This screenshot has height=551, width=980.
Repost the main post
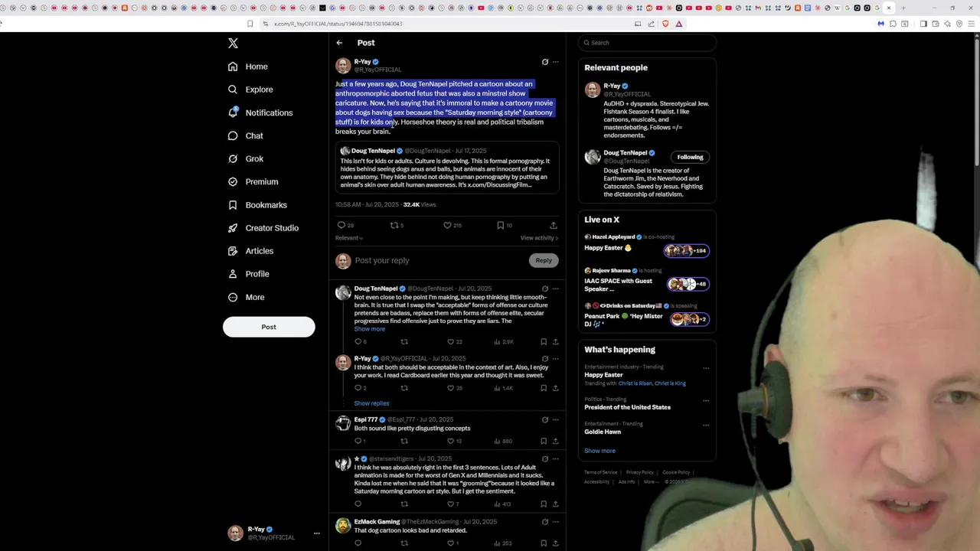[394, 225]
